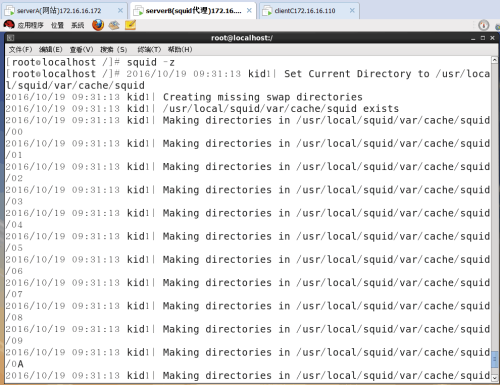Click 'Set Current Directory to' text
500x385 pixels.
(x=357, y=74)
